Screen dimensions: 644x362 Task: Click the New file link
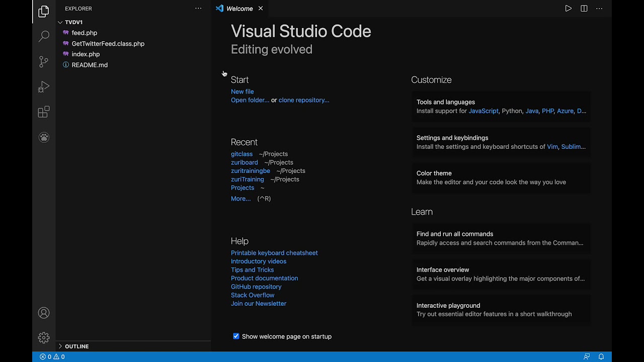point(242,92)
